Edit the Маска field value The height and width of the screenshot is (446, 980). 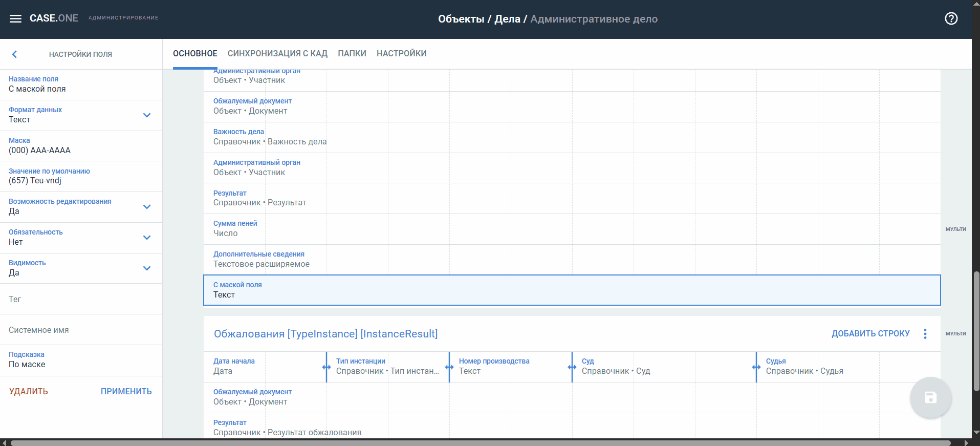click(81, 146)
